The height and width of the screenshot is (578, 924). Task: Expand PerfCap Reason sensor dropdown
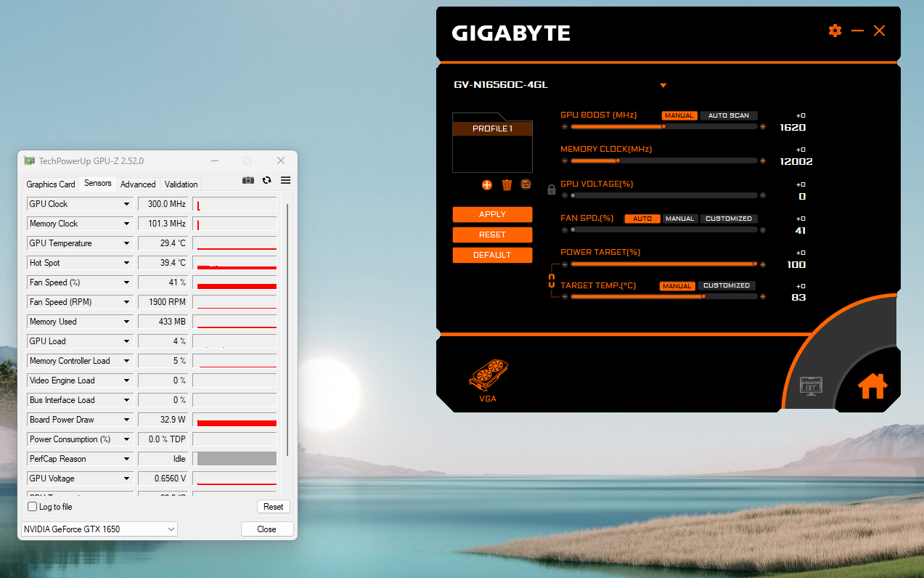pyautogui.click(x=127, y=459)
